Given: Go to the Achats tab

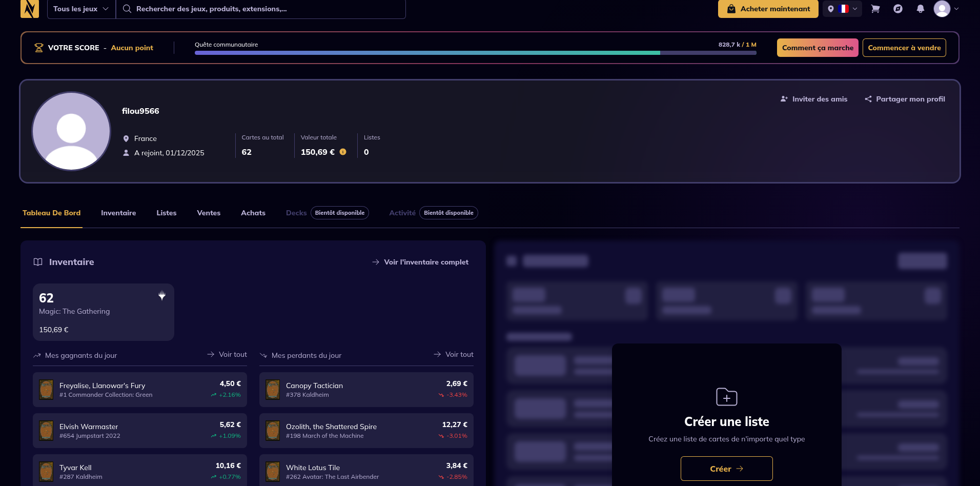Looking at the screenshot, I should (253, 213).
